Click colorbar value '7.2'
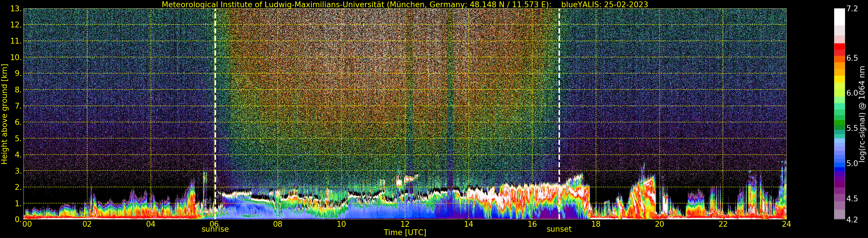The width and height of the screenshot is (868, 238). point(852,9)
